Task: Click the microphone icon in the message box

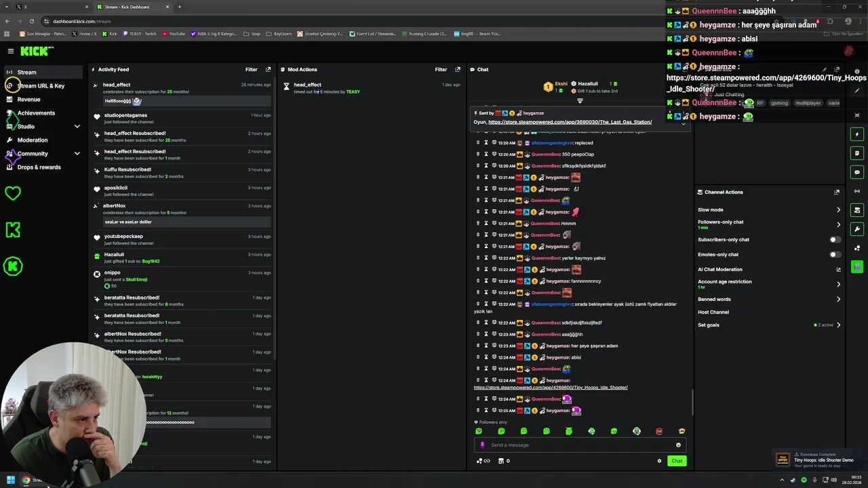Action: 482,445
